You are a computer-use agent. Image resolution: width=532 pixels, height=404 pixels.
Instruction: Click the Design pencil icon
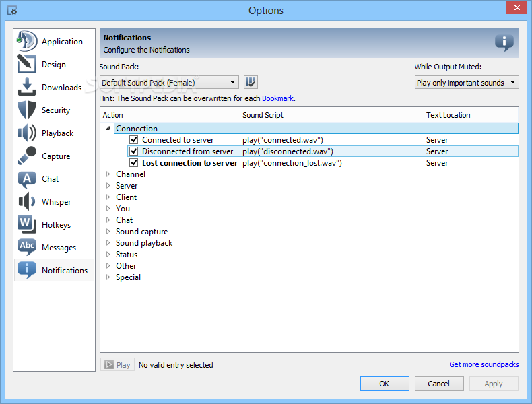point(27,64)
